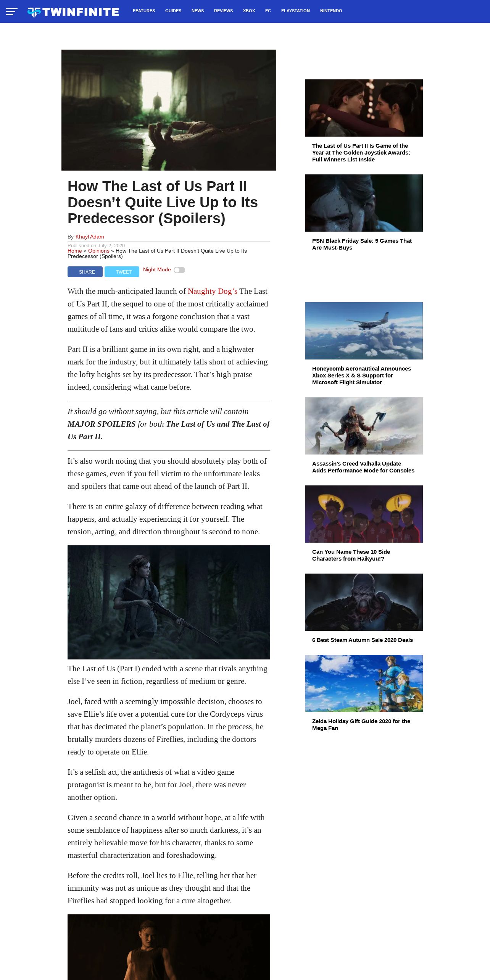The height and width of the screenshot is (980, 490).
Task: Open Honeycomb Aeronautical headline link
Action: coord(361,376)
